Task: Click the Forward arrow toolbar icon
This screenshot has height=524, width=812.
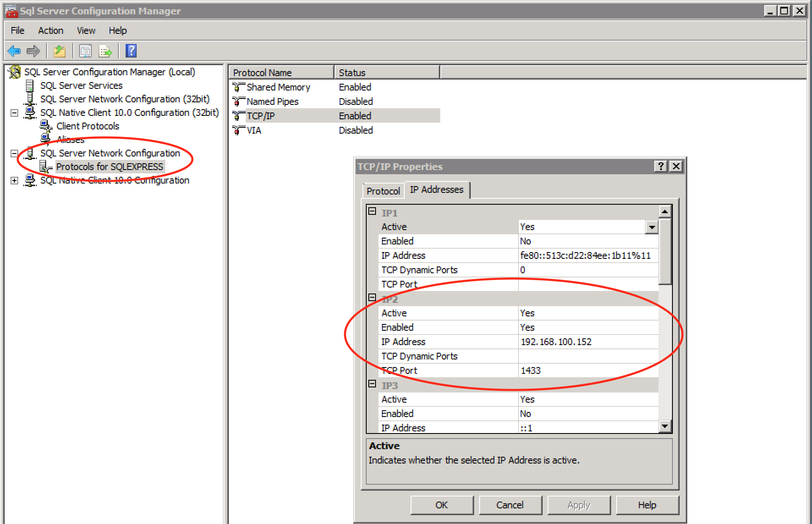Action: [33, 51]
